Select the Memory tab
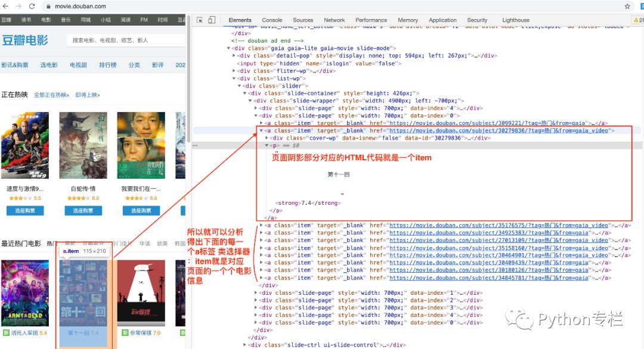Viewport: 644px width, 349px height. [x=408, y=20]
